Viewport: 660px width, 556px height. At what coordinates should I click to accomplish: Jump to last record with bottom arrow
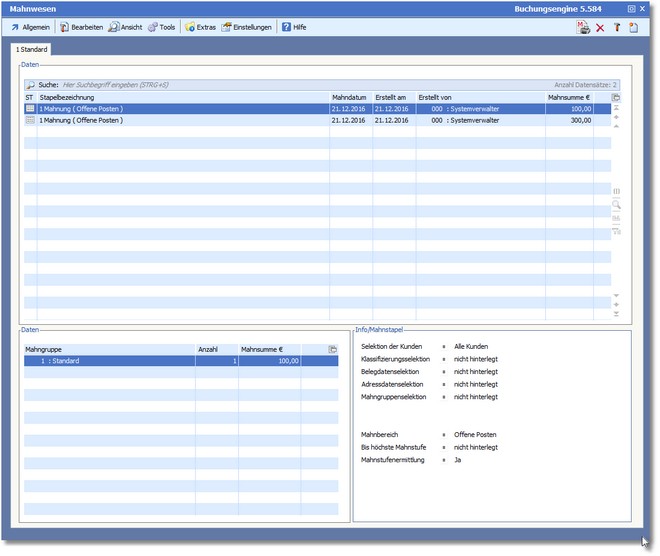[616, 314]
